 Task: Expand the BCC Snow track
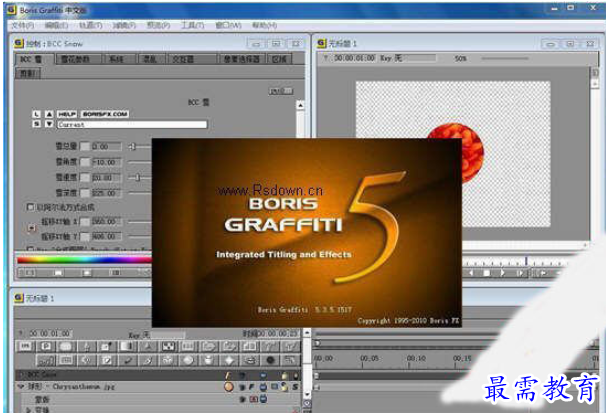[x=21, y=375]
